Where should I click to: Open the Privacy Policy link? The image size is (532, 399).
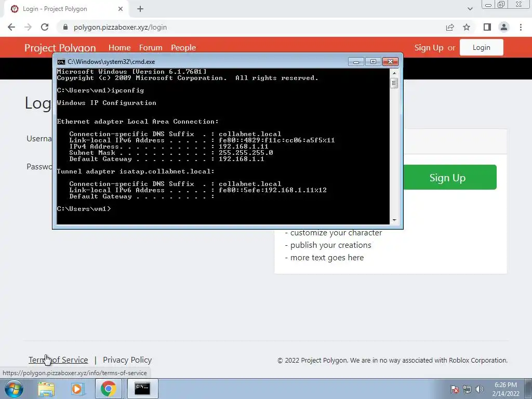point(127,360)
